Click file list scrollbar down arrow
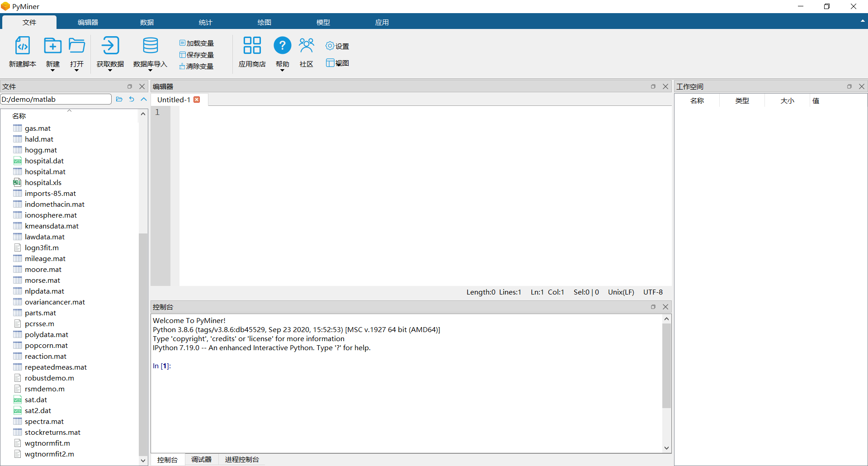 click(143, 461)
